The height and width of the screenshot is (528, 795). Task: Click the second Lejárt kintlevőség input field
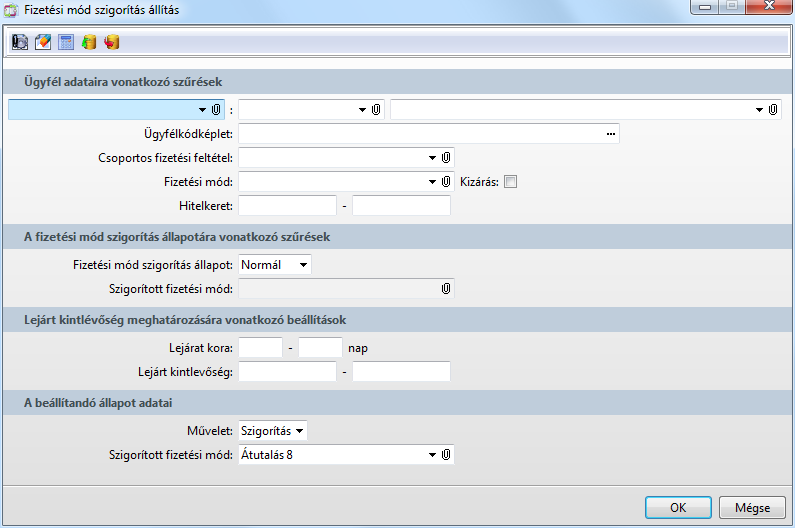tap(401, 372)
